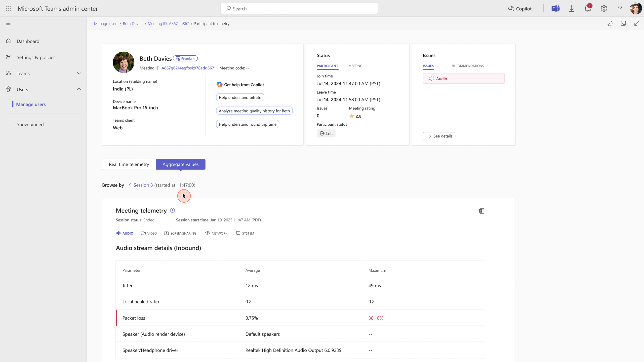Open the Session 3 link
The image size is (644, 362).
tap(143, 185)
